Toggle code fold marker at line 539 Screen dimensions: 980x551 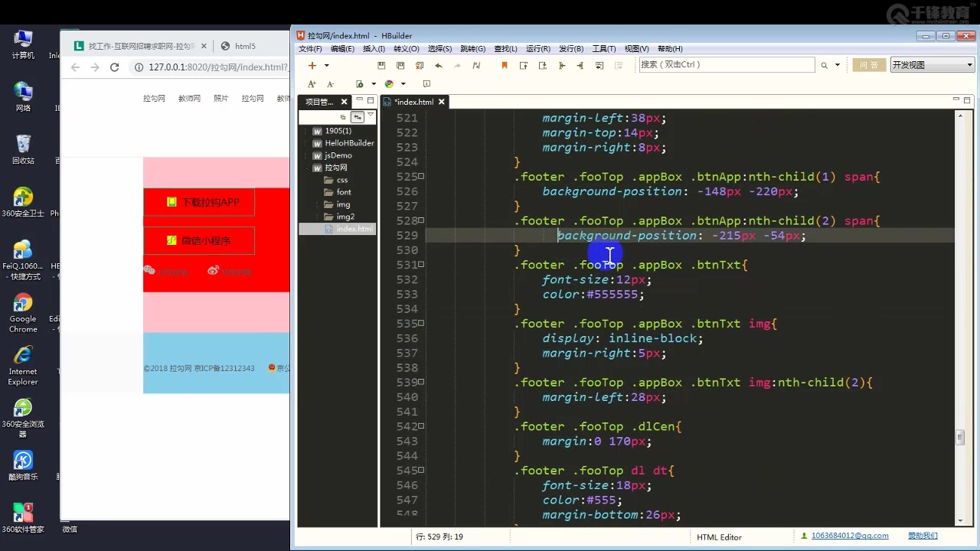pos(421,382)
